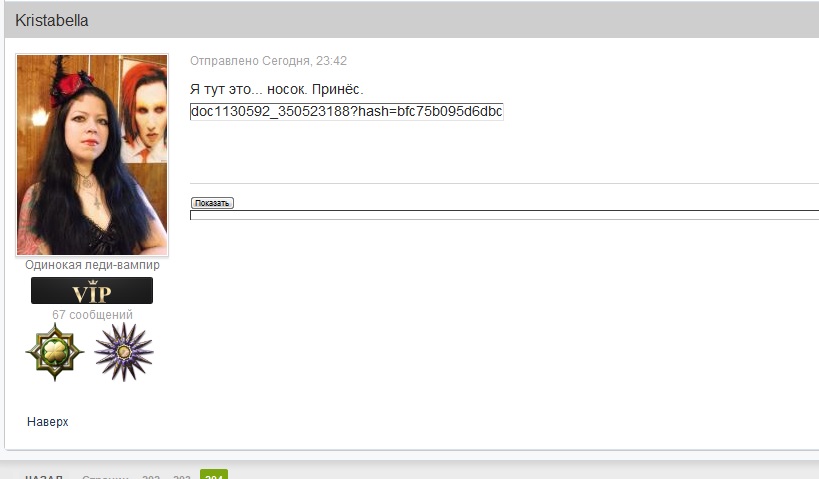Click the purple starburst award medal
819x479 pixels.
124,352
